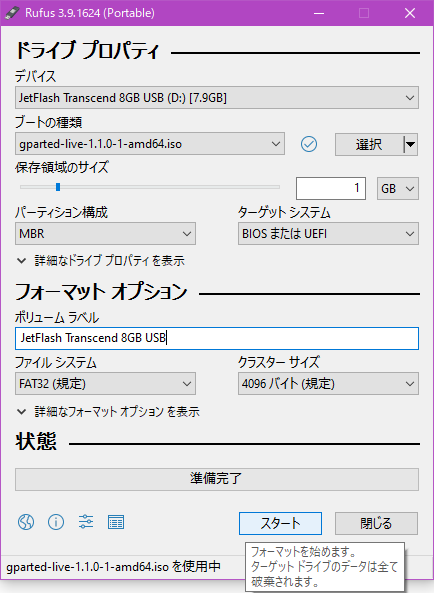
Task: Click the 閉じる button
Action: pos(376,523)
